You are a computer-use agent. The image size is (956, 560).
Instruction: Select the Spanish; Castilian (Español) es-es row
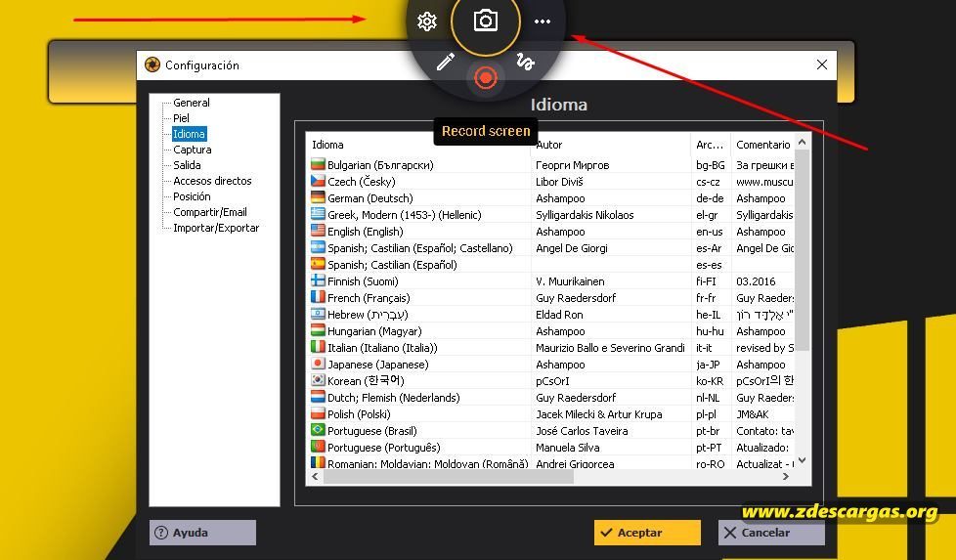[x=551, y=265]
